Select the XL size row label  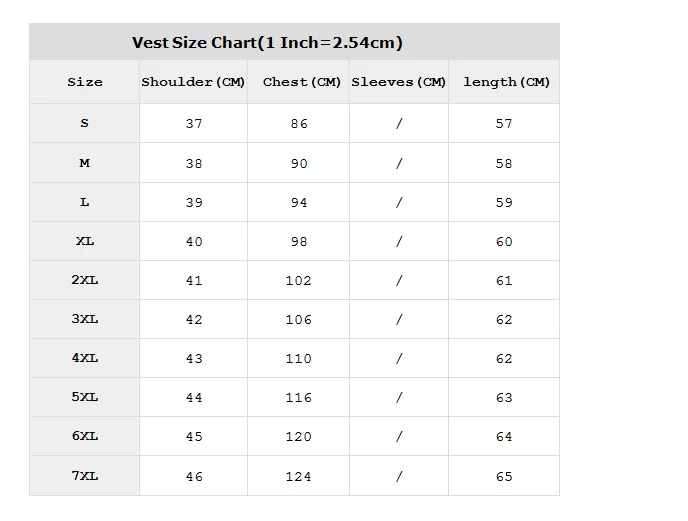(84, 241)
